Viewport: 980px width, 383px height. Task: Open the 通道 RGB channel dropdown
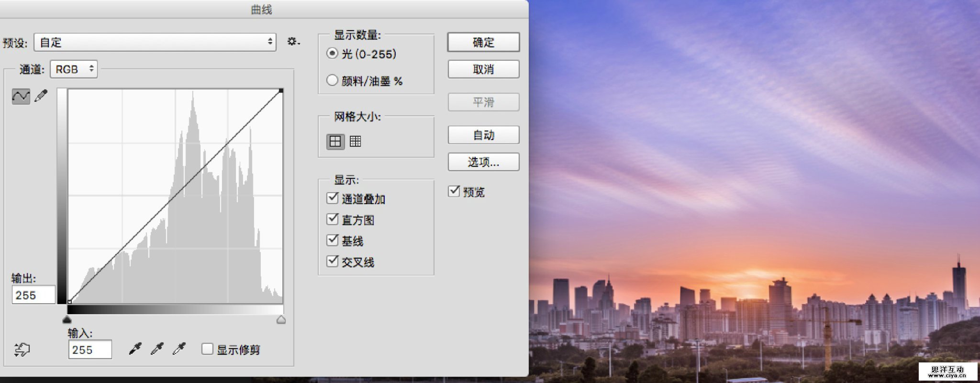point(74,69)
